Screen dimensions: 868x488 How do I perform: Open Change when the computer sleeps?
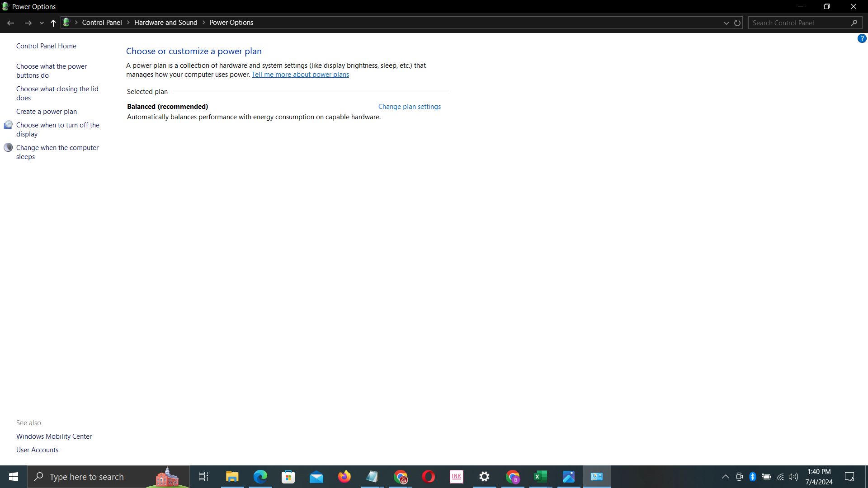57,152
